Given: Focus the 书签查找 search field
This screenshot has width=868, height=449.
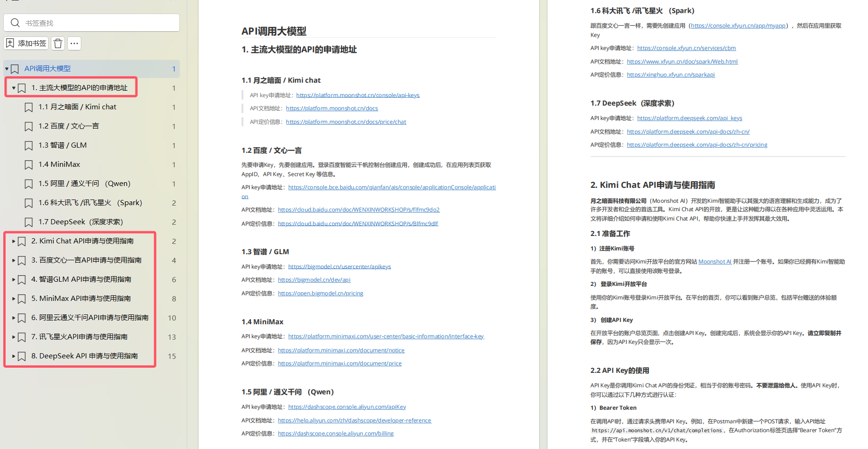Looking at the screenshot, I should click(x=92, y=23).
